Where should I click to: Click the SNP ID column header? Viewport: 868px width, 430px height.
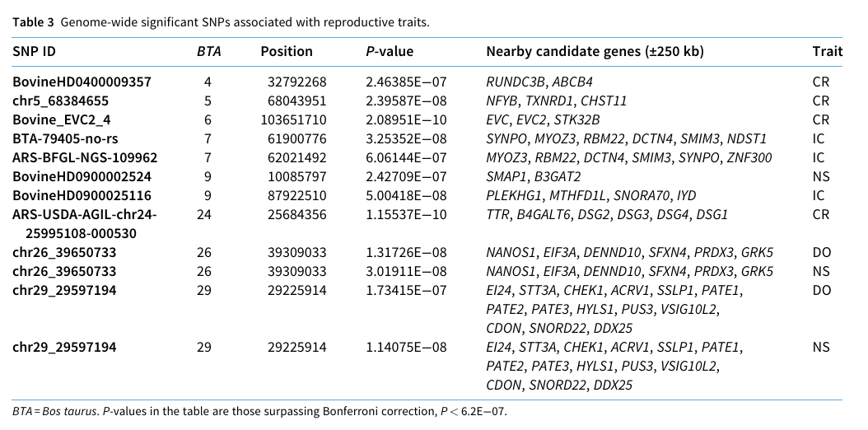[x=35, y=51]
